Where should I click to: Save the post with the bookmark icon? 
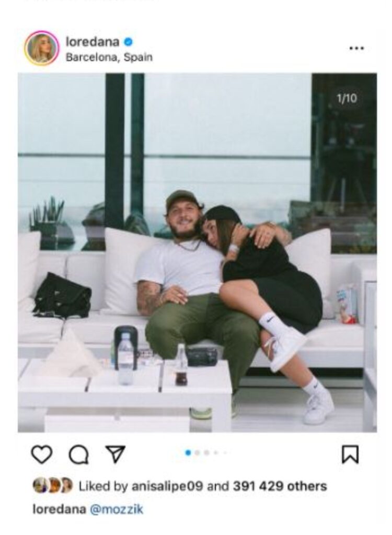350,455
